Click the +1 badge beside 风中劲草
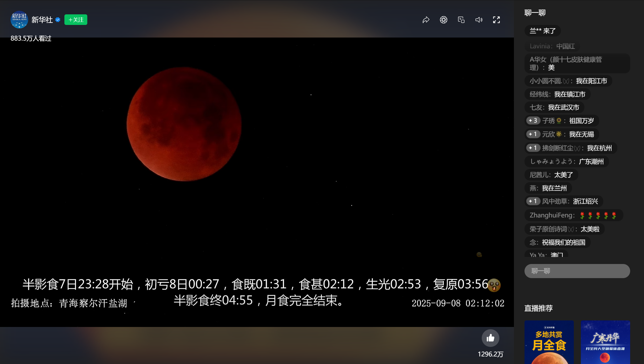This screenshot has height=364, width=644. tap(533, 201)
